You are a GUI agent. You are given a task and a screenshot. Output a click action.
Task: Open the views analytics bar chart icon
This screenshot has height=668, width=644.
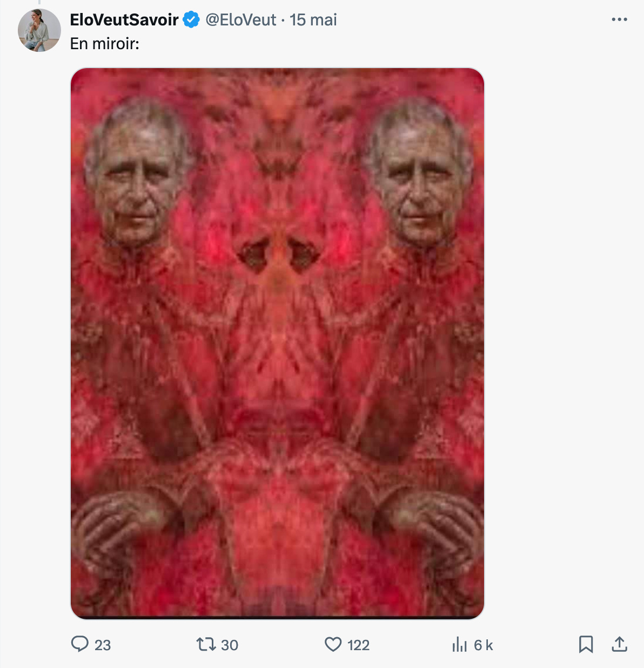tap(459, 644)
